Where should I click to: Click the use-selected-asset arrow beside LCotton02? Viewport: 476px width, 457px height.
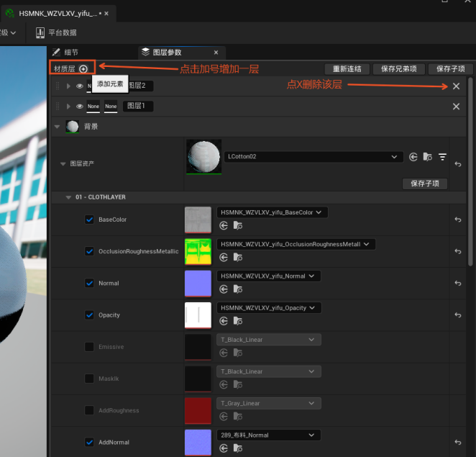tap(413, 157)
